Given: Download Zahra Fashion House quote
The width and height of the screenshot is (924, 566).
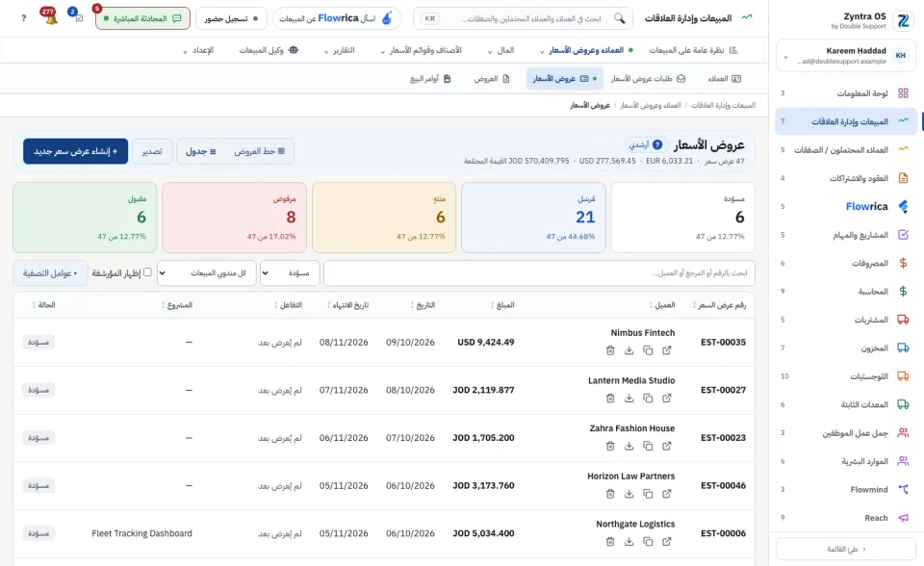Looking at the screenshot, I should [629, 446].
